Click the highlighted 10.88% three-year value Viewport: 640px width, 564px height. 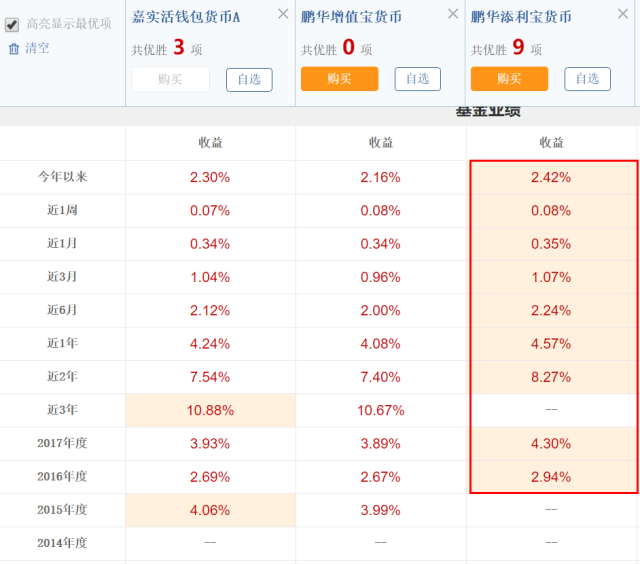(x=210, y=411)
